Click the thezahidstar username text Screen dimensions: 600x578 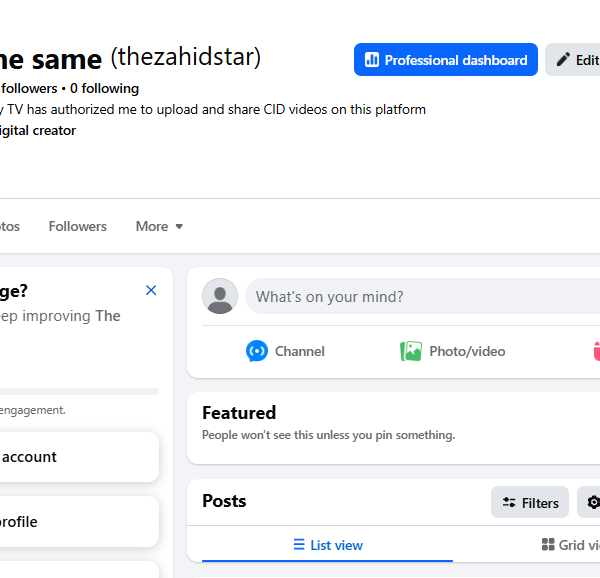click(186, 57)
